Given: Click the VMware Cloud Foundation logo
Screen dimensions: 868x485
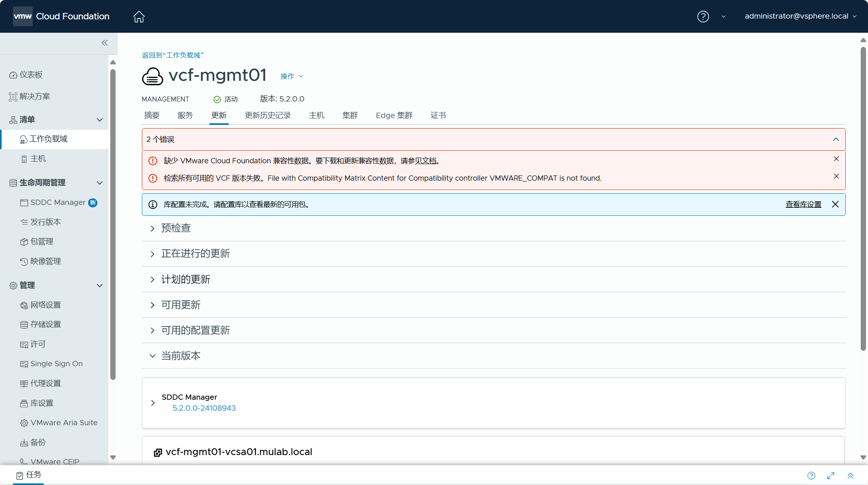Looking at the screenshot, I should point(61,17).
